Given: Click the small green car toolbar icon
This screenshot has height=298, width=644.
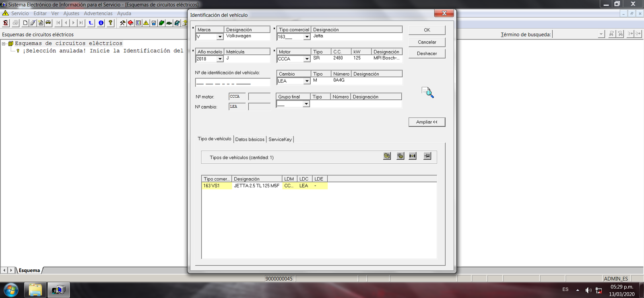Looking at the screenshot, I should coord(169,23).
